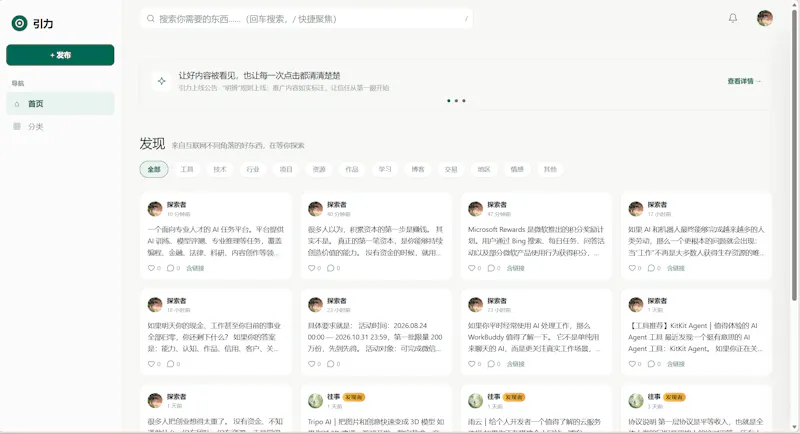Image resolution: width=800 pixels, height=434 pixels.
Task: Select the 工具 filter tab
Action: (187, 169)
